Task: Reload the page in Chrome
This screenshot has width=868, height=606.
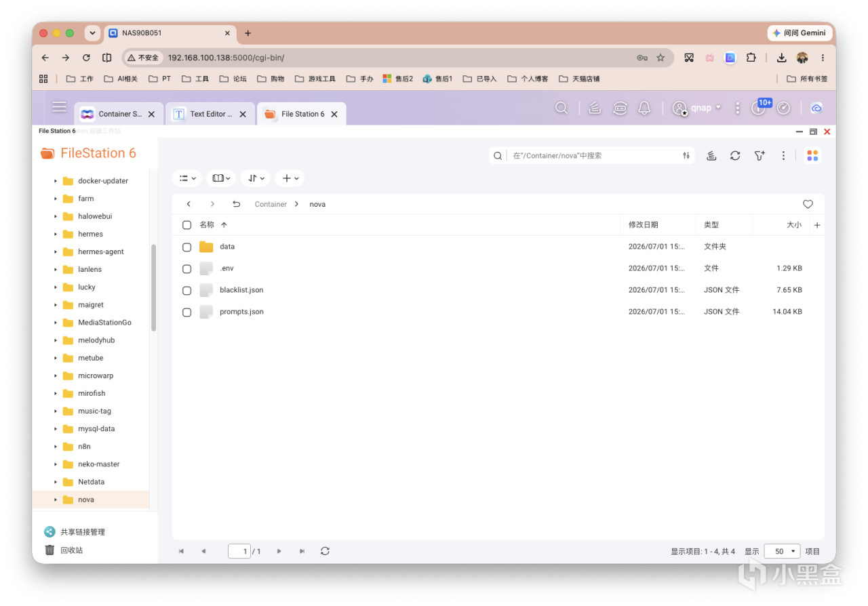Action: pos(86,58)
